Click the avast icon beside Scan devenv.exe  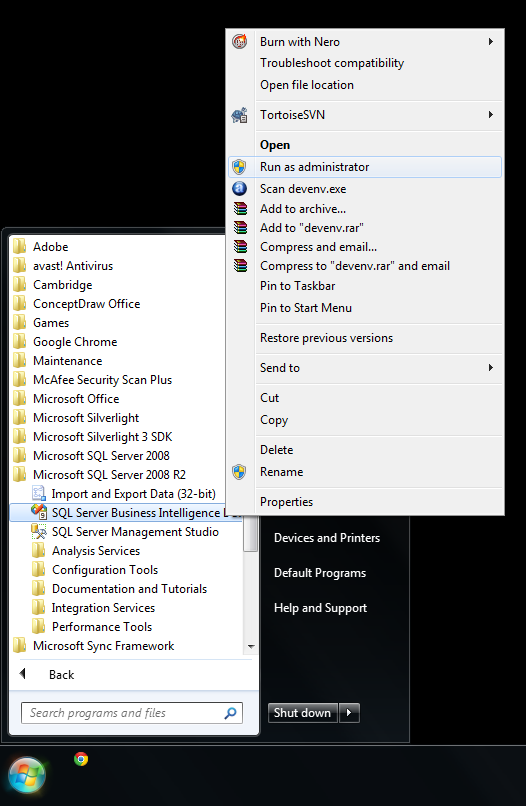[240, 189]
